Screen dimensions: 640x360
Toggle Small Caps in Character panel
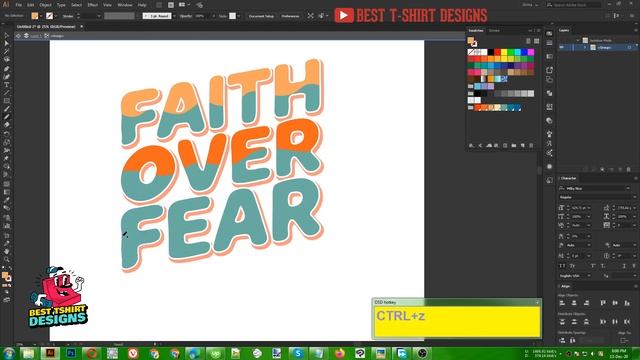(573, 266)
